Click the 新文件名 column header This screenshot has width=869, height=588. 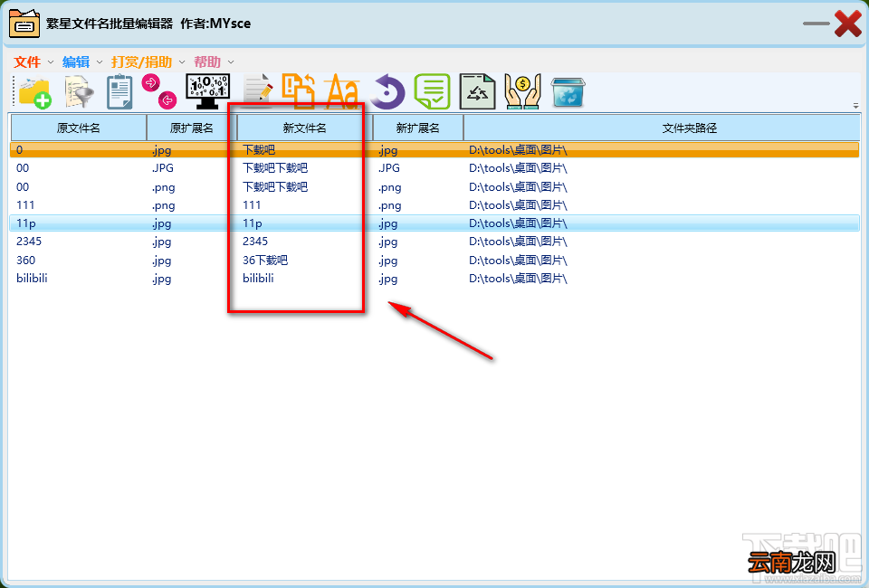[x=305, y=128]
